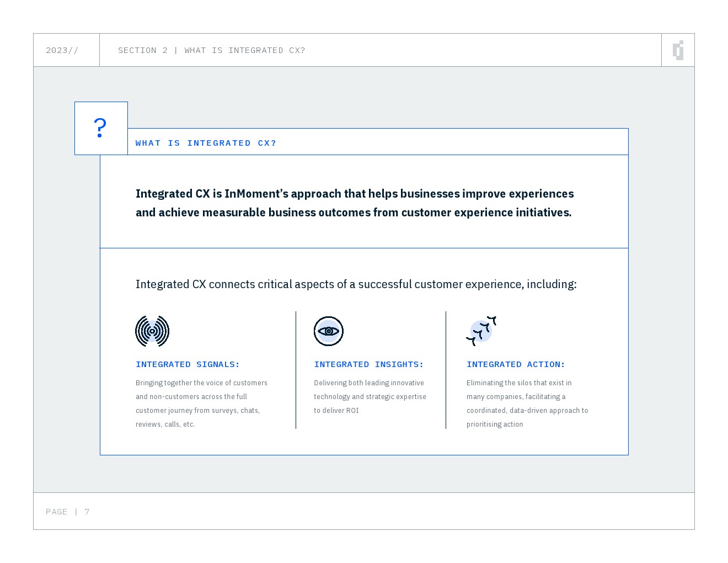Select the Integrated Action arrows icon
The image size is (728, 563).
point(481,331)
